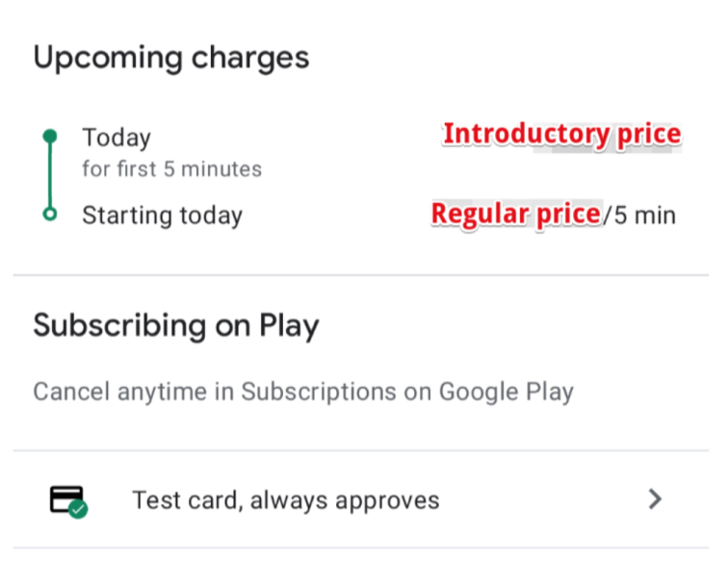Click the '/5 min' billing period text

pos(639,216)
